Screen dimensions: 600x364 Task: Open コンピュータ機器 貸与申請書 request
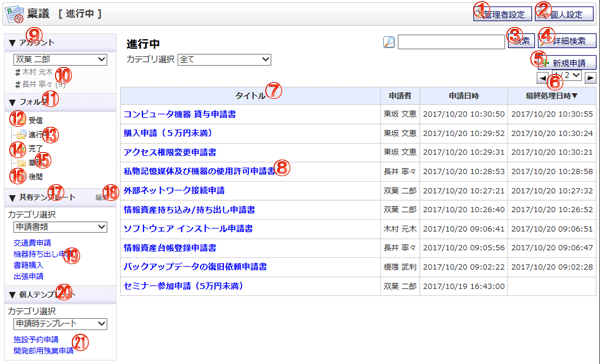pos(179,114)
